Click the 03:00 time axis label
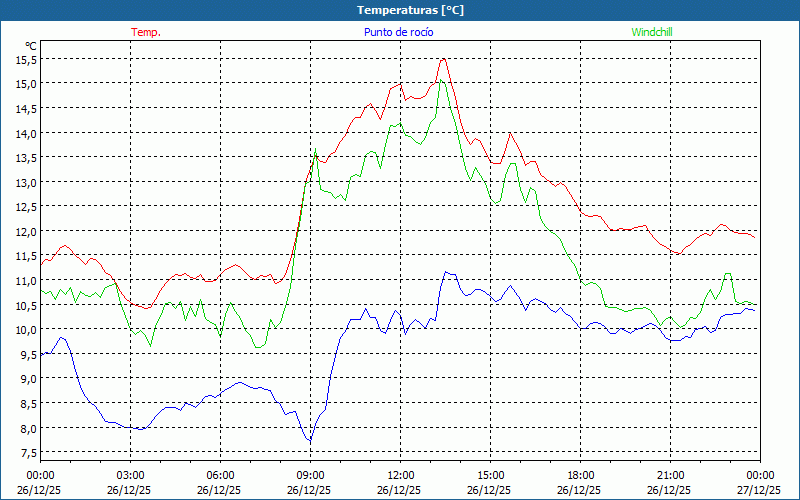 (131, 475)
